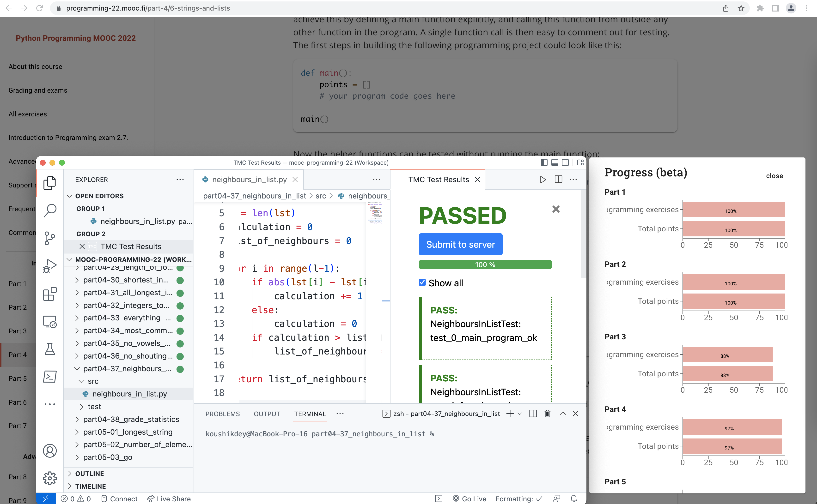Toggle panel visibility layout button
This screenshot has width=817, height=504.
pos(555,162)
